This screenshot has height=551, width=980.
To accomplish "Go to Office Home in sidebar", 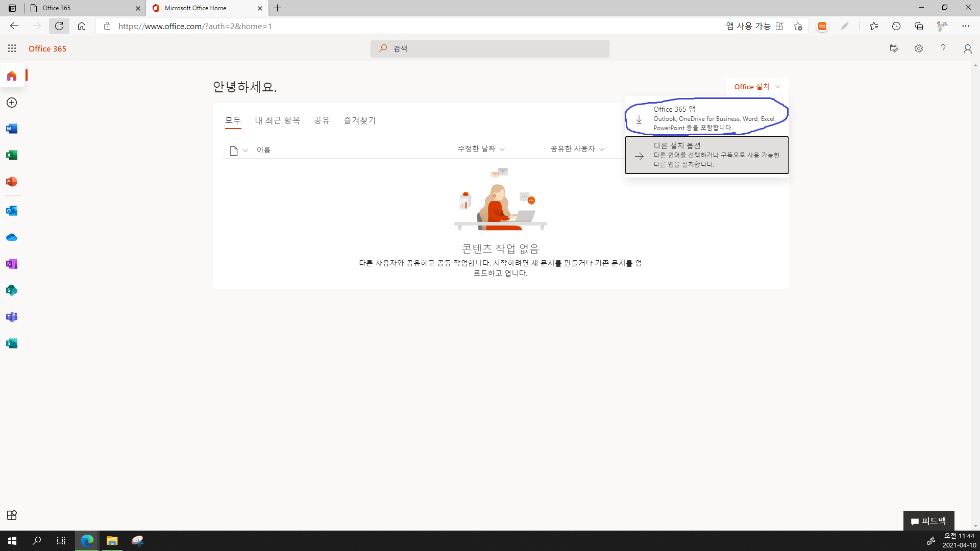I will coord(12,76).
